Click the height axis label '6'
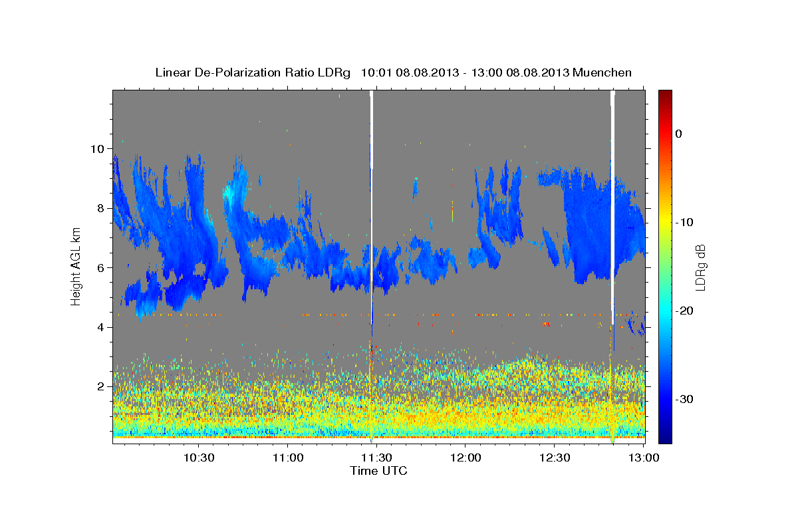Image resolution: width=798 pixels, height=532 pixels. point(102,267)
